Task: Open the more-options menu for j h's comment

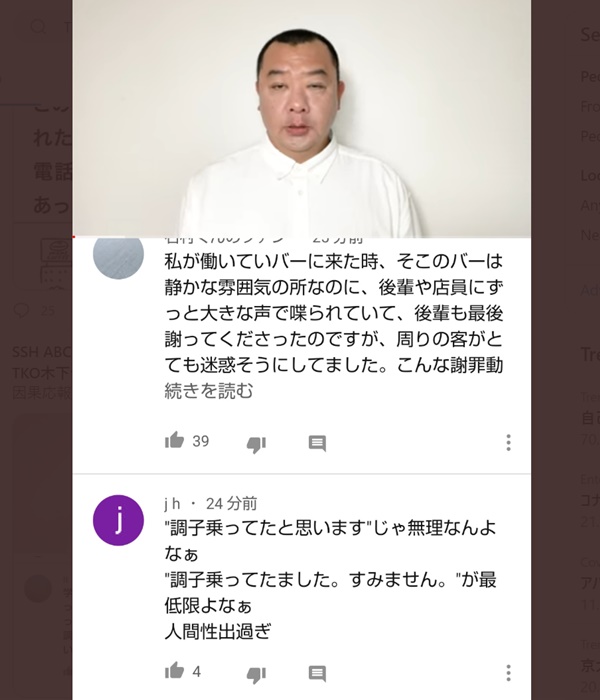Action: pos(508,673)
